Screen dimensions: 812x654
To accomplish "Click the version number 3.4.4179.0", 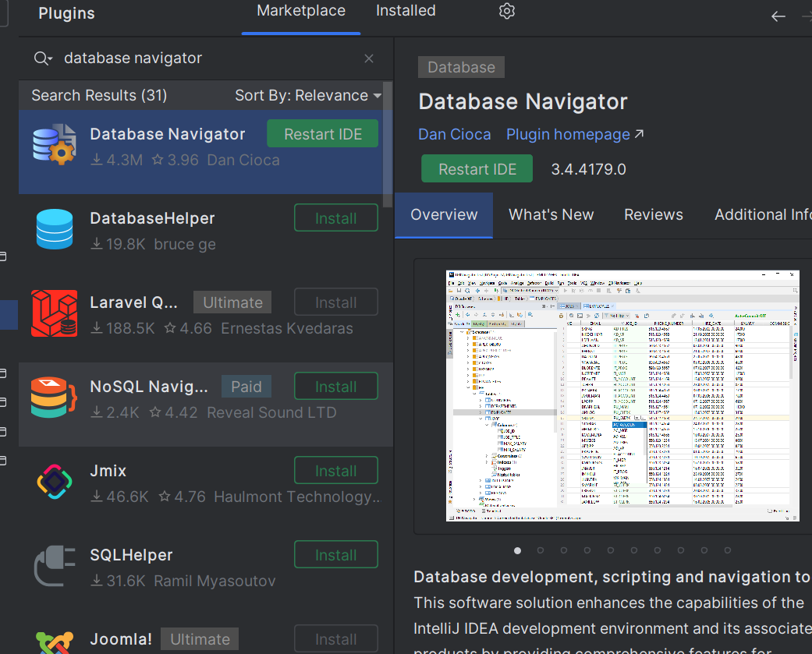I will click(588, 169).
